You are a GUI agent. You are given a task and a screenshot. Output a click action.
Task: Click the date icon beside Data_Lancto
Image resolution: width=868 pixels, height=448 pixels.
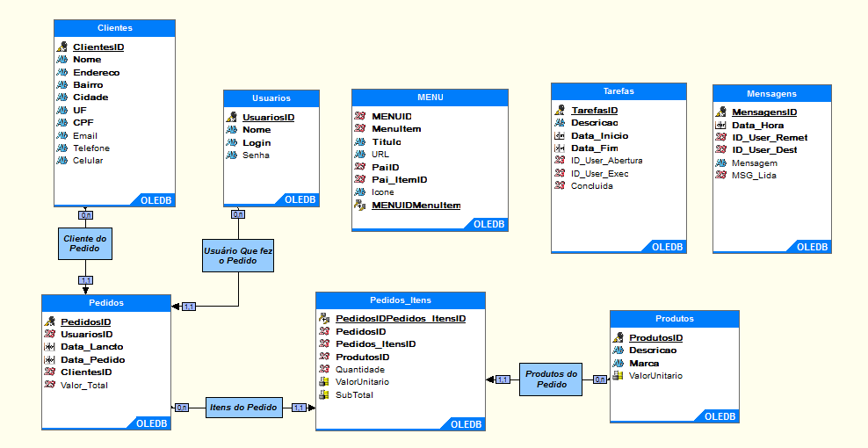[50, 347]
